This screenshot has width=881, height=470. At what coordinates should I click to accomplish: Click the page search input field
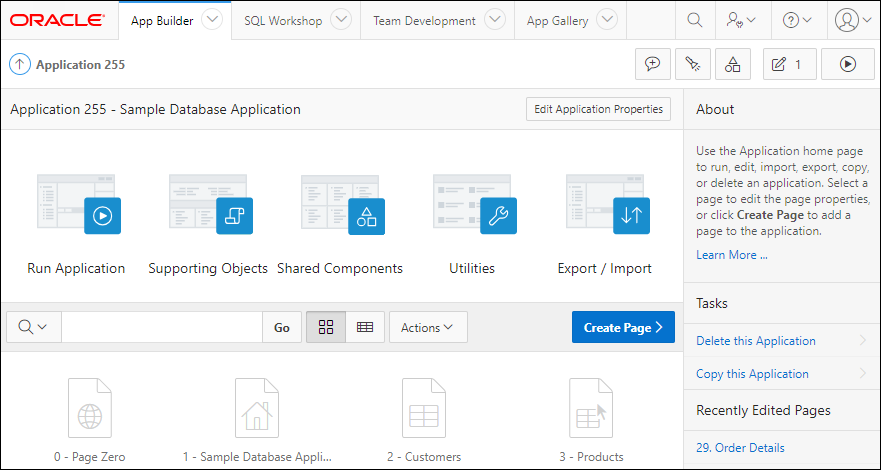pyautogui.click(x=162, y=327)
